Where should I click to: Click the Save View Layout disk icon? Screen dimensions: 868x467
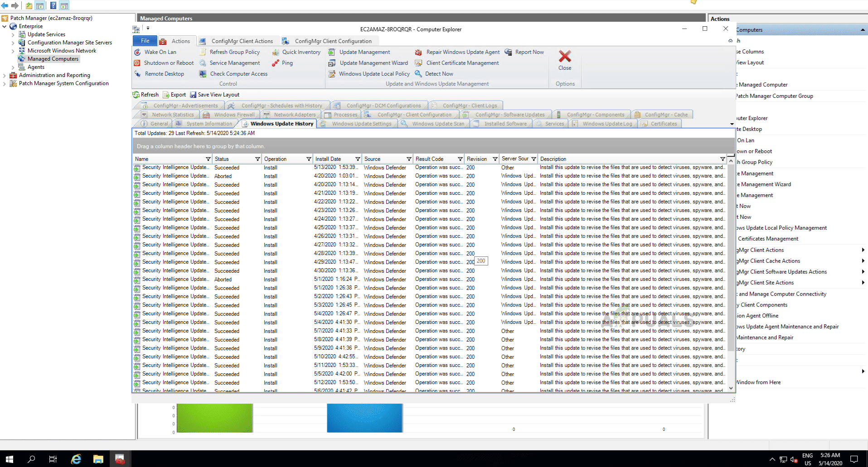[x=193, y=95]
